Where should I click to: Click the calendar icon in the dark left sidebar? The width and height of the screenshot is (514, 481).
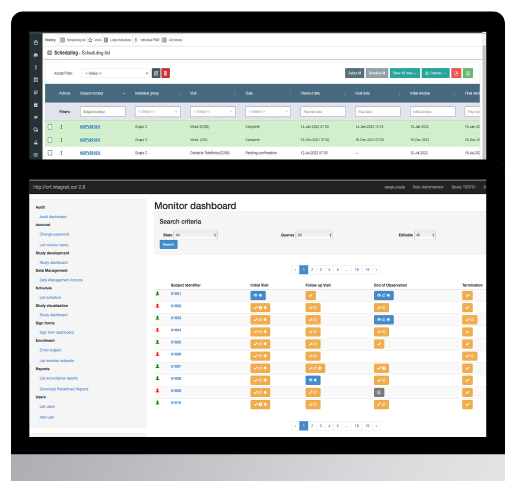pyautogui.click(x=36, y=80)
